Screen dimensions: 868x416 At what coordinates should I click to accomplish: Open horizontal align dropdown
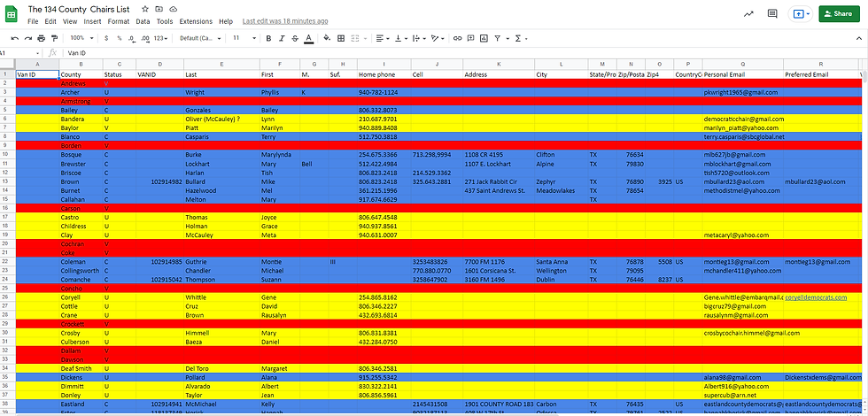click(x=382, y=38)
